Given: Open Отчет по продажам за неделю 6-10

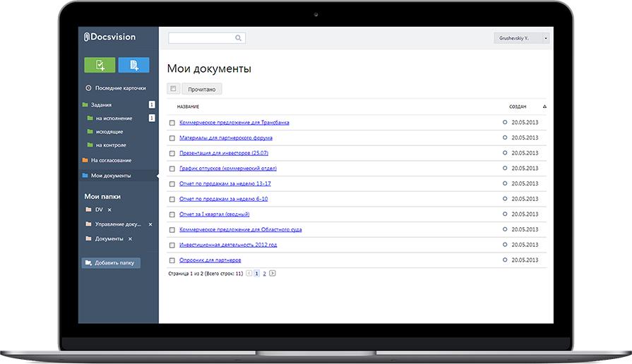Looking at the screenshot, I should pos(223,199).
